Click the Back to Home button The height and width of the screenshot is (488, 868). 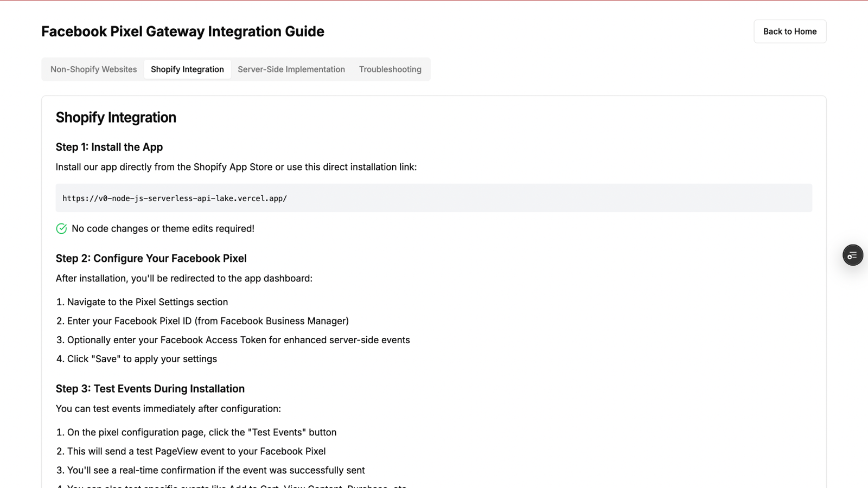coord(789,31)
